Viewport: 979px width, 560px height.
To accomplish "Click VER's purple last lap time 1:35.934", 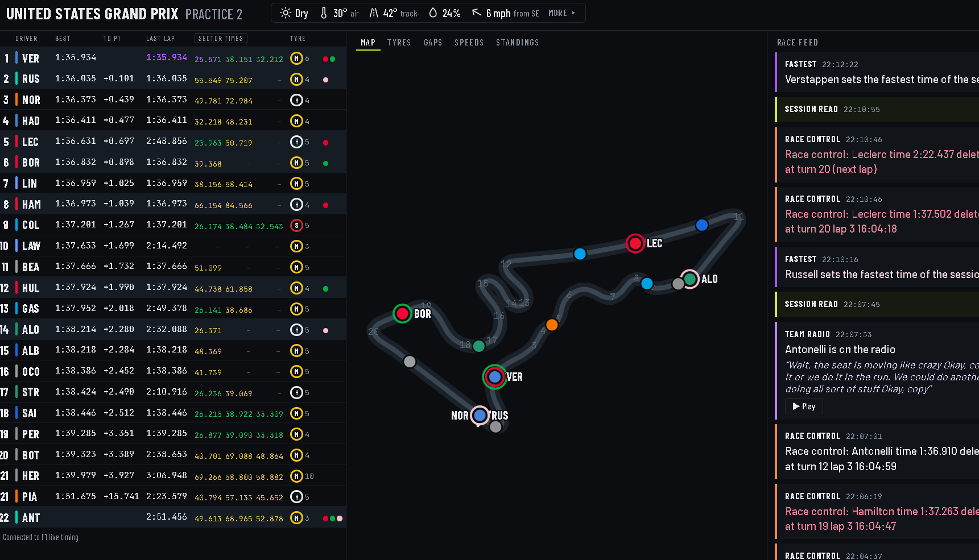I will pyautogui.click(x=166, y=57).
